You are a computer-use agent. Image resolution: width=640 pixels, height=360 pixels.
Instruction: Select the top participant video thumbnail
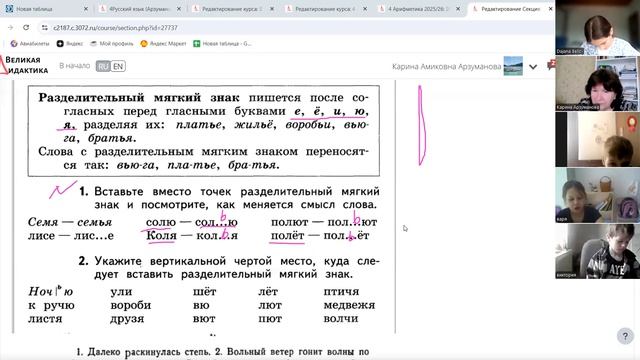click(x=598, y=27)
